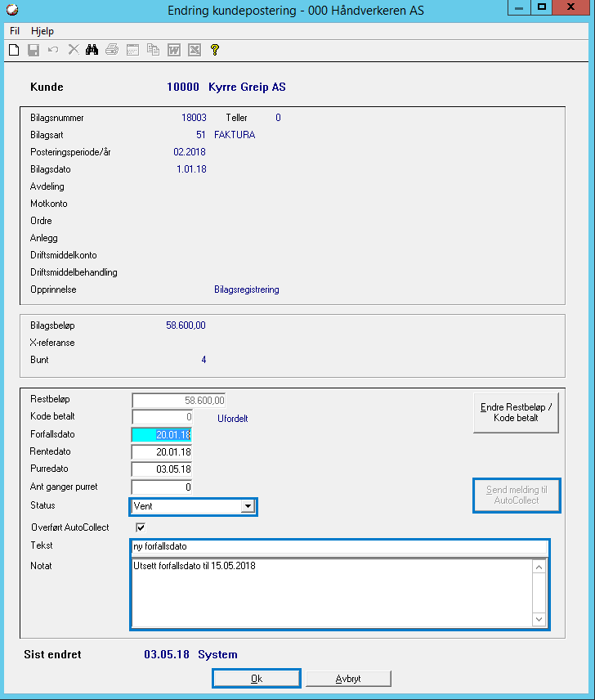The width and height of the screenshot is (595, 700).
Task: Click Endre Restbeløp / Kode betalt button
Action: pos(516,413)
